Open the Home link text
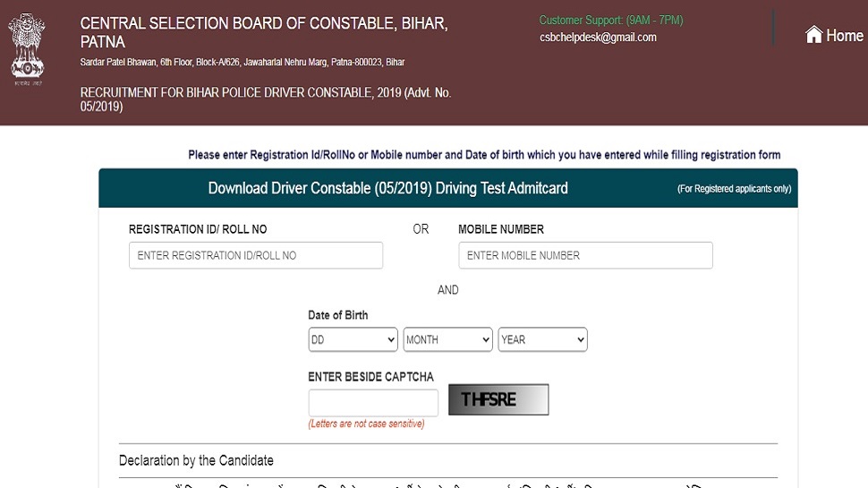Image resolution: width=868 pixels, height=488 pixels. point(844,36)
